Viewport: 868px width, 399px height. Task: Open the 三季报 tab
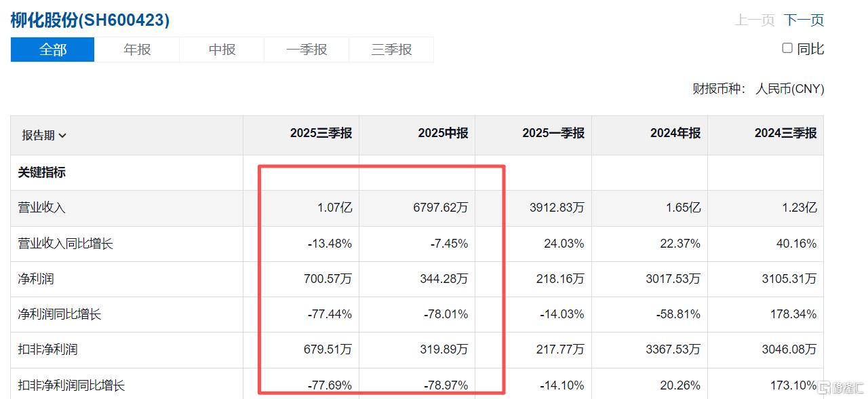click(391, 50)
